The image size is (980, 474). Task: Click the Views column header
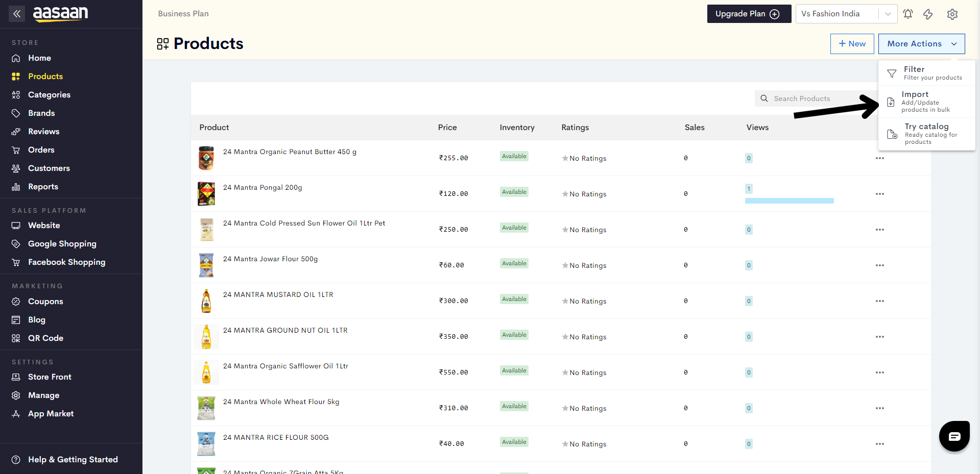point(757,128)
